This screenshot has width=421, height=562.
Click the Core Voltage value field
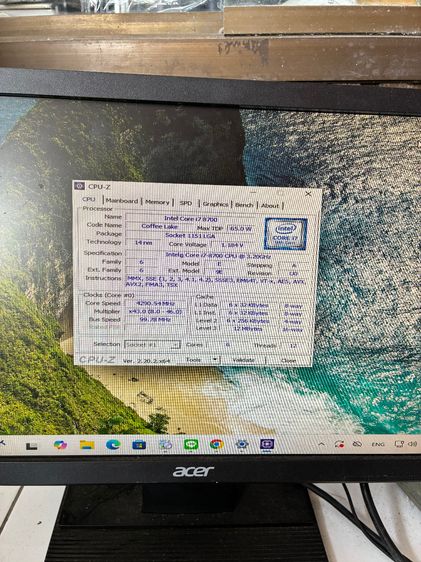[x=232, y=245]
